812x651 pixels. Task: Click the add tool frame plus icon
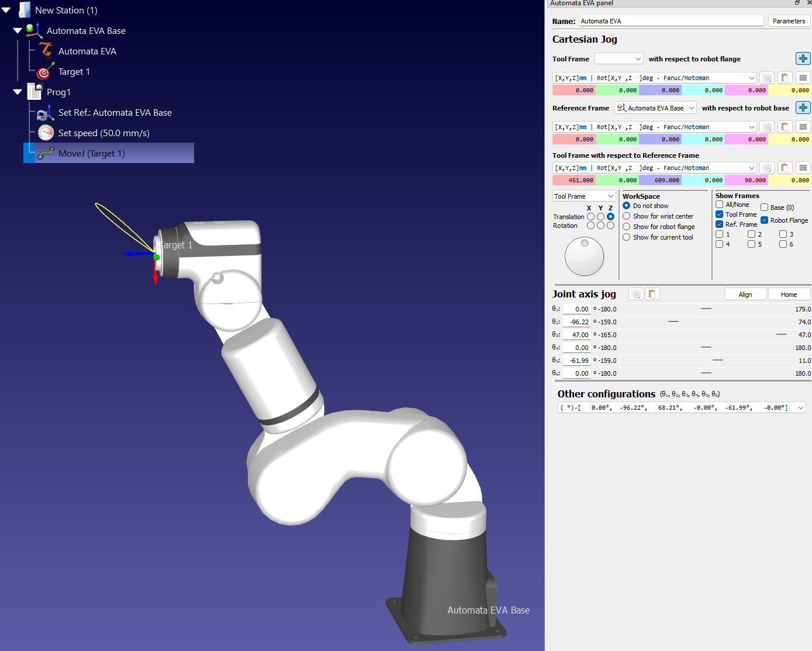point(803,58)
